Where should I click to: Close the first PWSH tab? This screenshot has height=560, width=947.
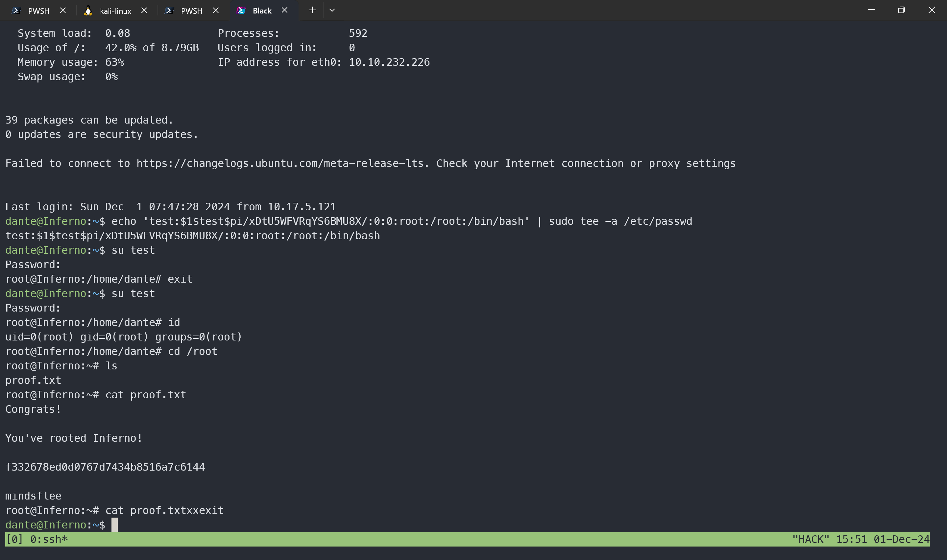(63, 11)
